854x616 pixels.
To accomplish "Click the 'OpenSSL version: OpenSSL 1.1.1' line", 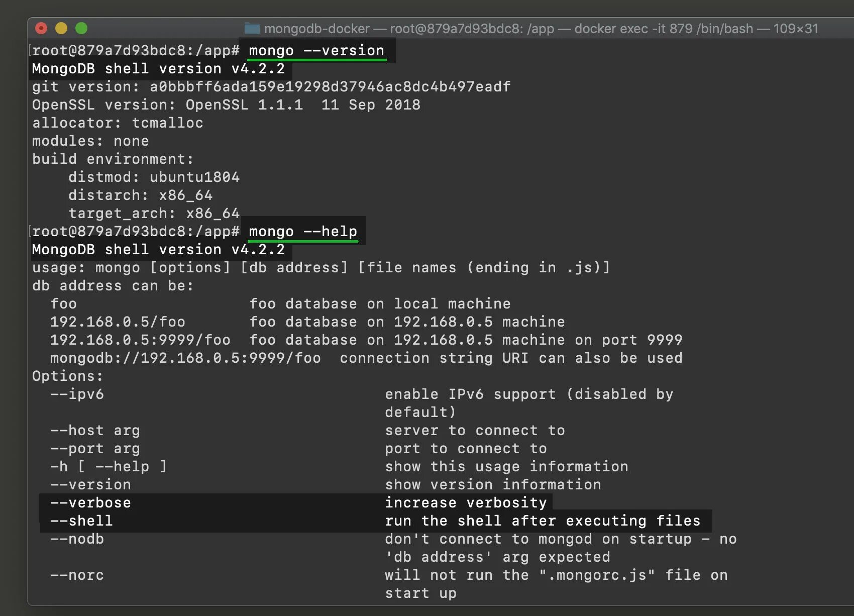I will pos(226,105).
